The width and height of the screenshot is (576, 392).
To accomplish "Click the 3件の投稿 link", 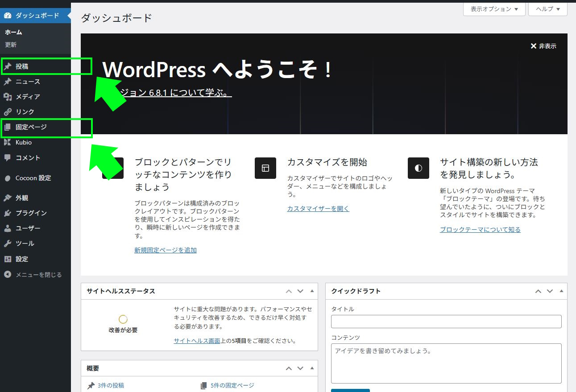I will (x=111, y=386).
